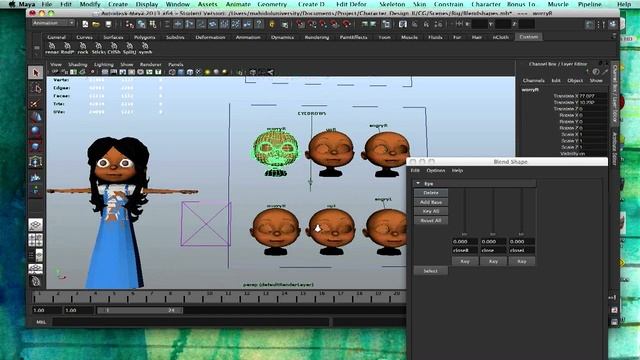Screen dimensions: 640x360
Task: Click the select by object type icon
Action: (141, 24)
